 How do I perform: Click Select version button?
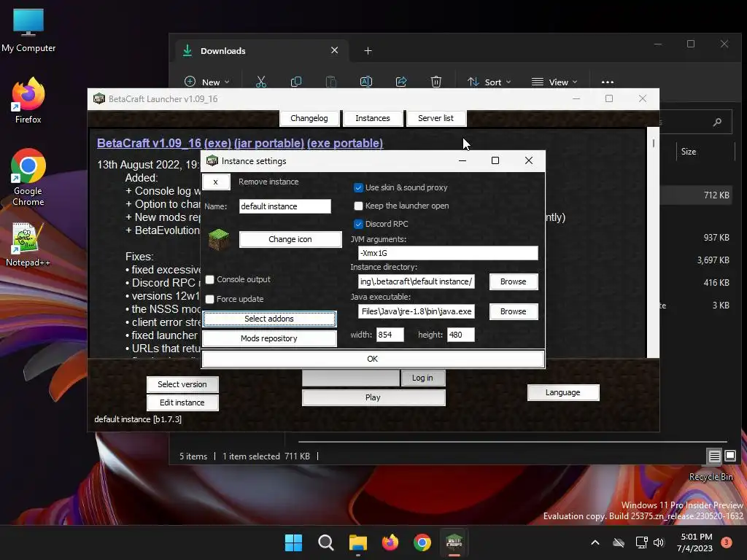182,384
